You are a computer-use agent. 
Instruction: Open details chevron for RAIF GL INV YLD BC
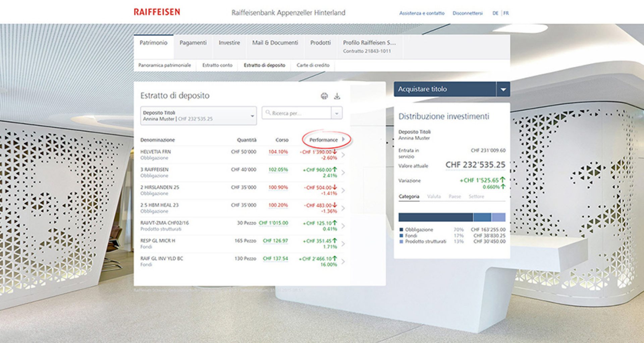pos(343,261)
